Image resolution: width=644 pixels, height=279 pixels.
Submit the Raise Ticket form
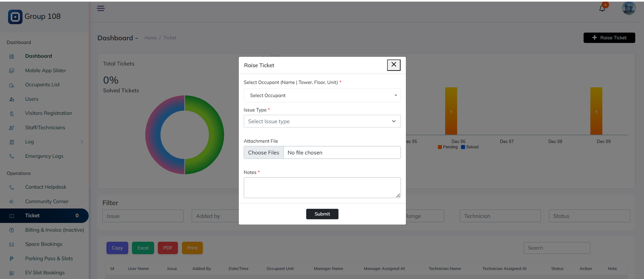click(x=322, y=214)
